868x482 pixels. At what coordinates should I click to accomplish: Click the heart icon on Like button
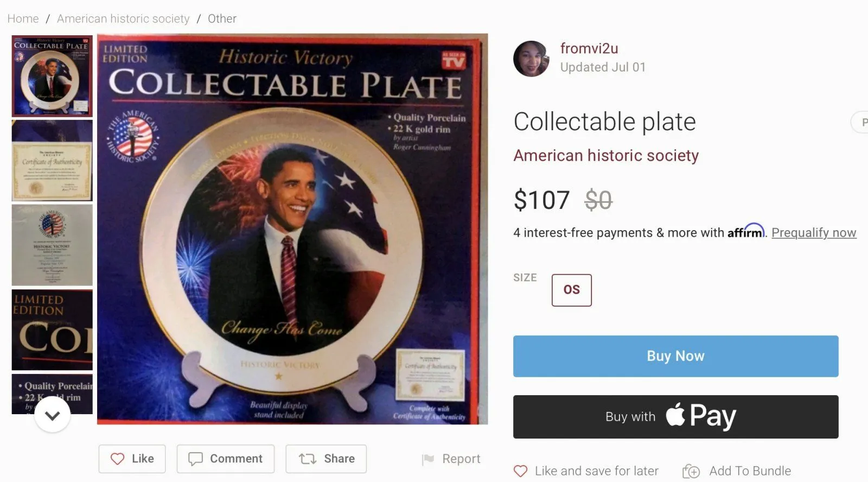point(117,459)
